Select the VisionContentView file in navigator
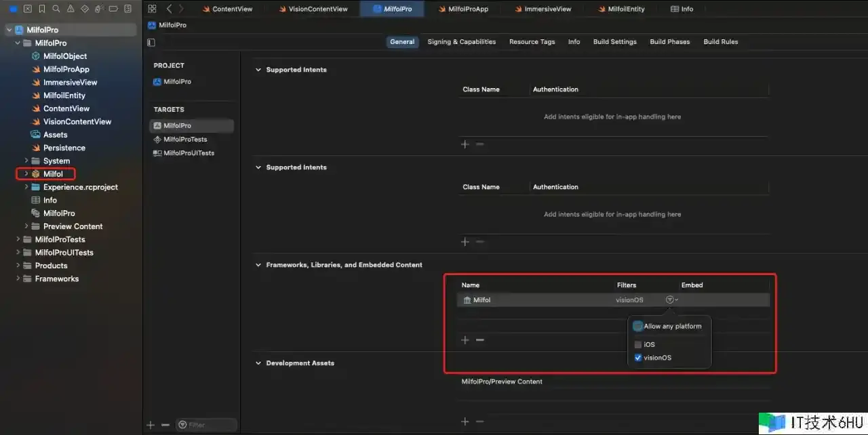Image resolution: width=868 pixels, height=435 pixels. (x=77, y=122)
